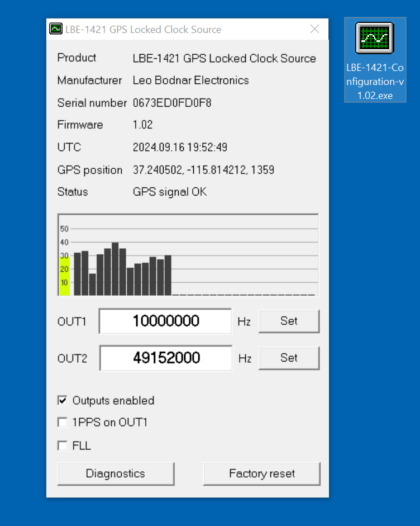Screen dimensions: 420x526
Task: Click the Set button for OUT1
Action: (289, 321)
